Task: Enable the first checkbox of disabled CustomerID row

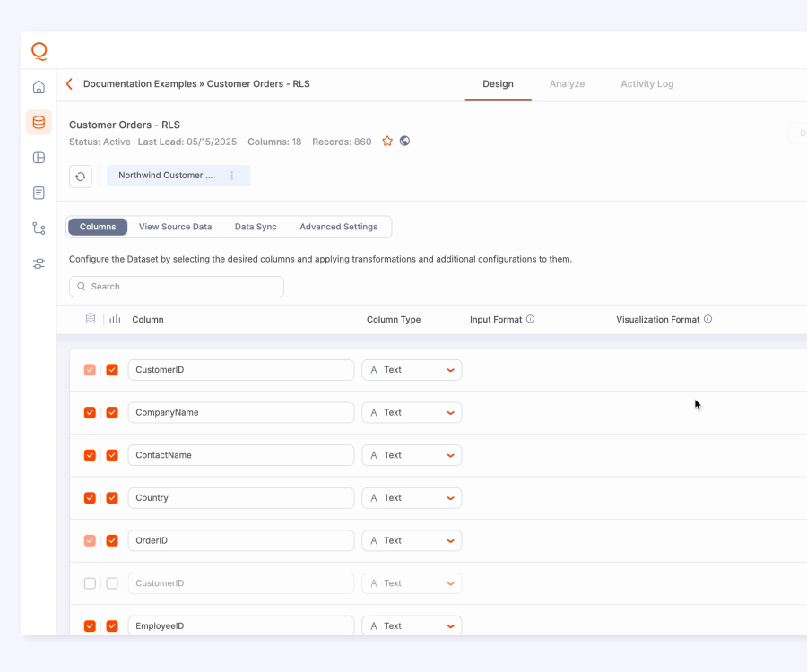Action: click(x=90, y=583)
